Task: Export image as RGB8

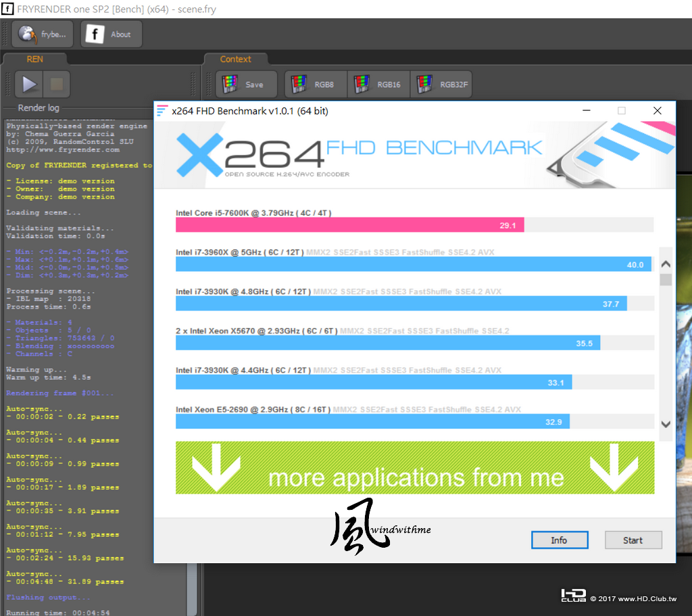Action: pos(316,84)
